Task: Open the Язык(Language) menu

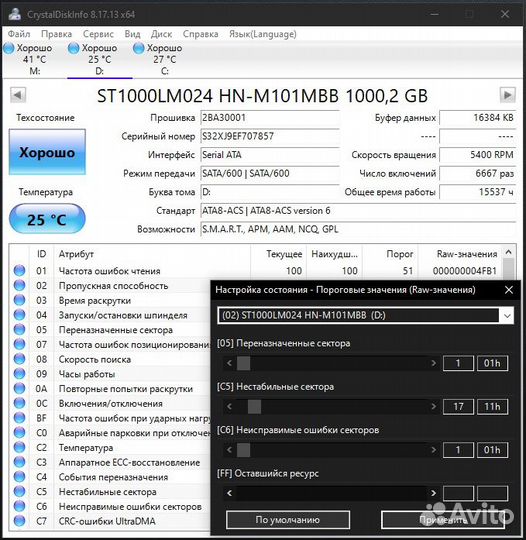Action: click(x=262, y=34)
